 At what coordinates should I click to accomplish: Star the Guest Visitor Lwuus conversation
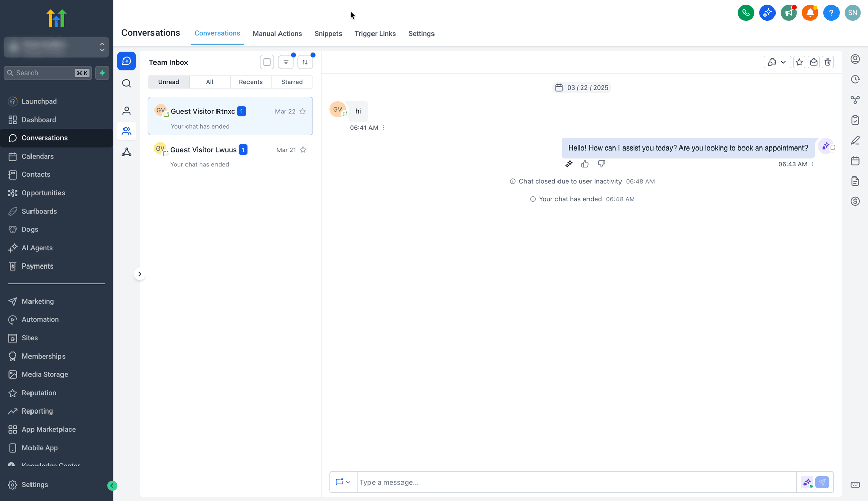(303, 150)
